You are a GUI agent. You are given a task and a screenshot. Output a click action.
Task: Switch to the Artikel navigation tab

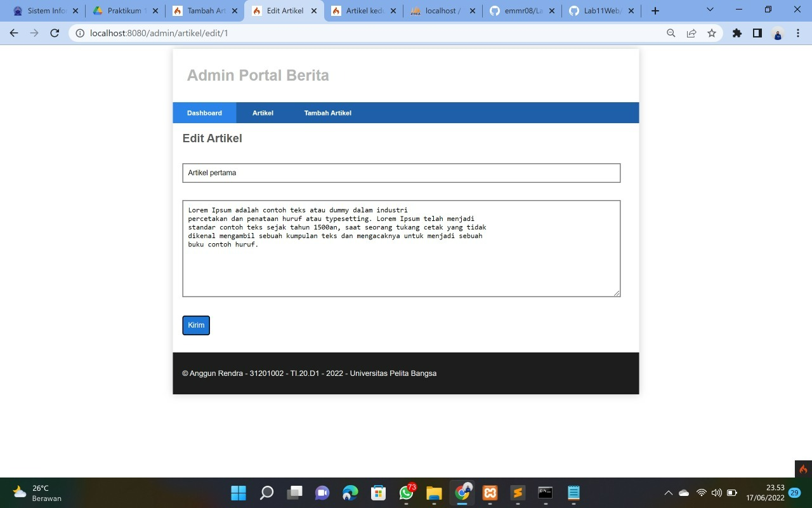[x=263, y=112]
